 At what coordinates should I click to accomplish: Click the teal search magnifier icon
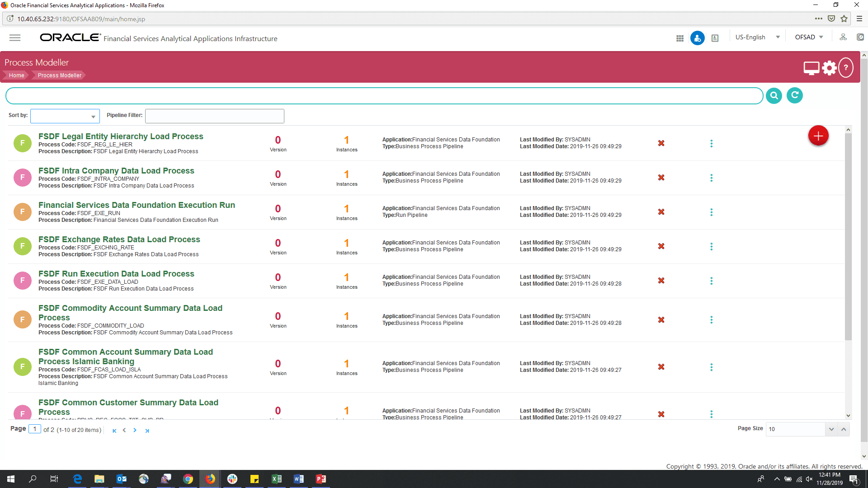pyautogui.click(x=774, y=96)
